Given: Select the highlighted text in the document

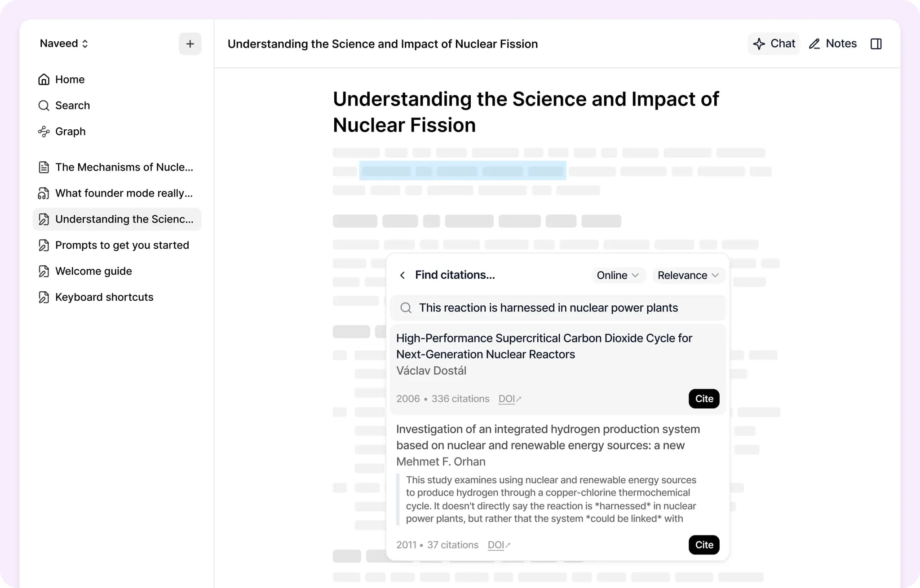Looking at the screenshot, I should click(462, 171).
